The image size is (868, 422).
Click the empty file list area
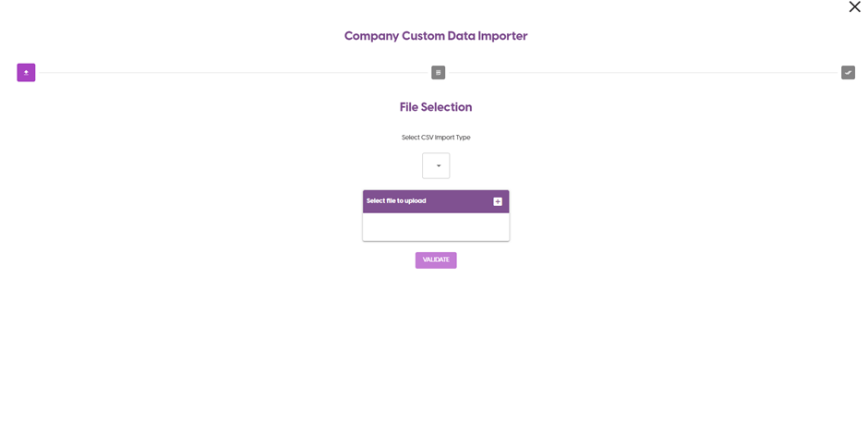tap(436, 227)
